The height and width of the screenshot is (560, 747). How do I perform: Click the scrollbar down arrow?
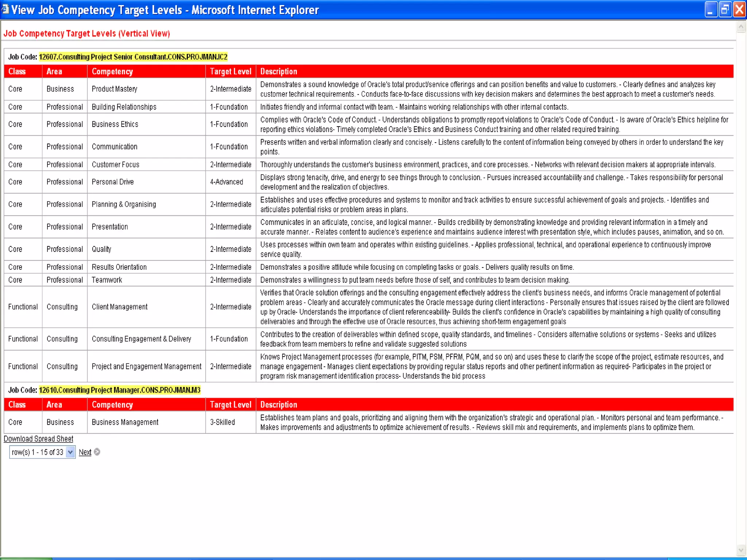click(741, 550)
